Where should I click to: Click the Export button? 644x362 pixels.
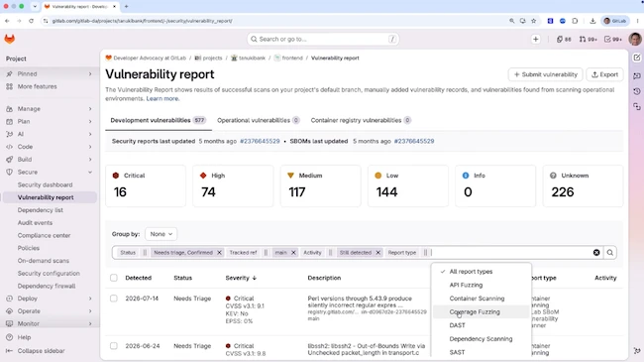(x=604, y=74)
